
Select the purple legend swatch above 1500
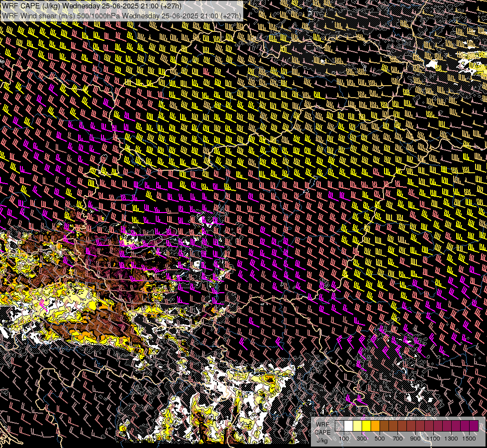474,426
